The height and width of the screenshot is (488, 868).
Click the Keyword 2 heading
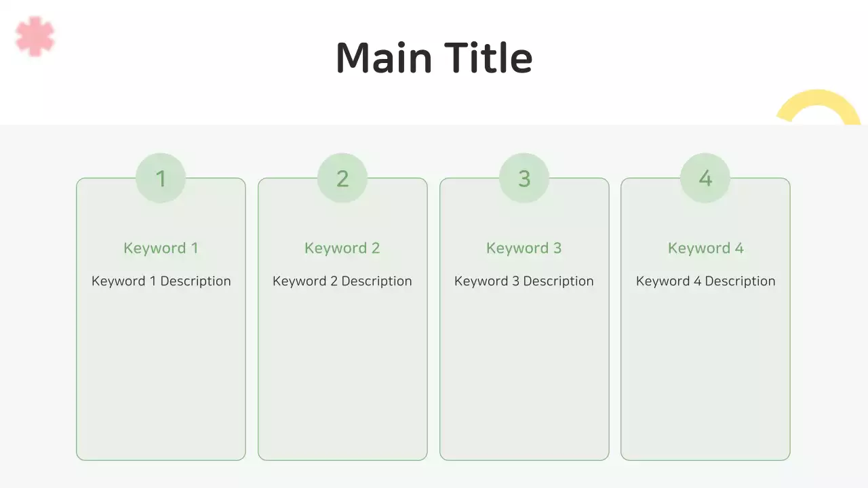[342, 248]
